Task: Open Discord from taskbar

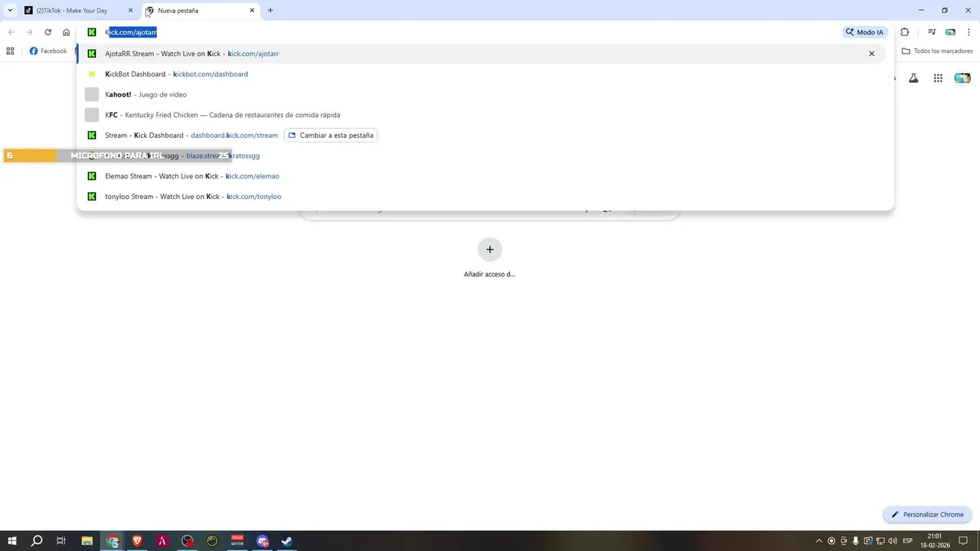Action: point(263,541)
